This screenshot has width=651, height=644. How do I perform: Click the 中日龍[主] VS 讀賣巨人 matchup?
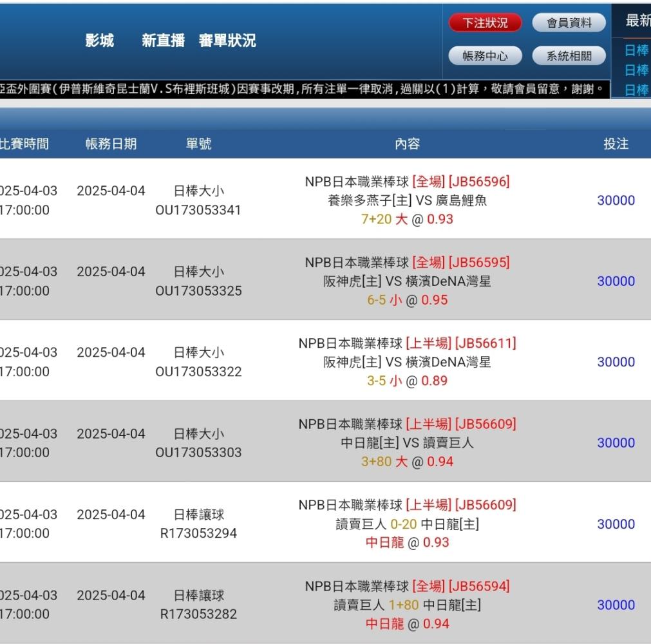tap(407, 442)
